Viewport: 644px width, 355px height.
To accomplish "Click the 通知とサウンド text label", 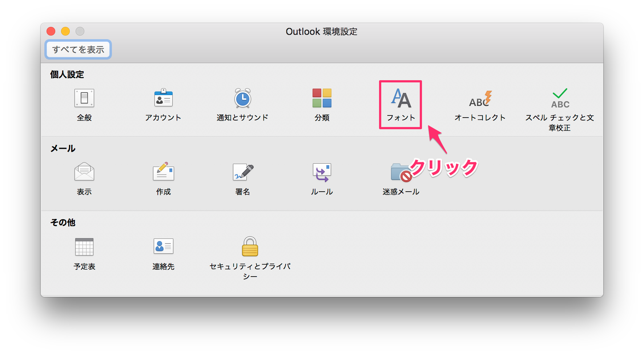I will (x=242, y=118).
